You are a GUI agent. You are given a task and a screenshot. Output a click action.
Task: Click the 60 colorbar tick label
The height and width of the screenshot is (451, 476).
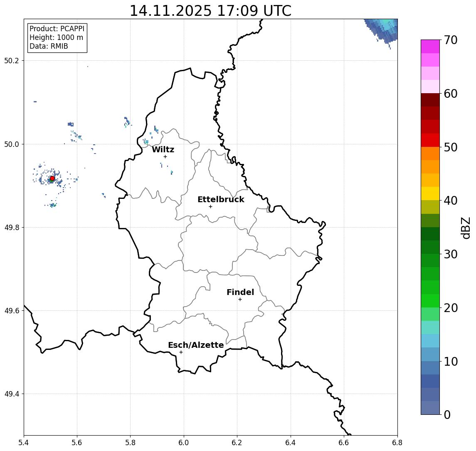pyautogui.click(x=451, y=94)
